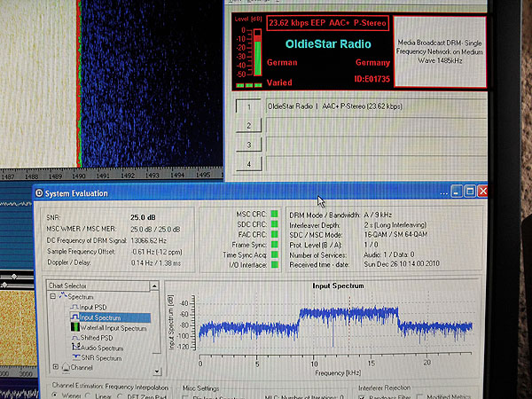Select service button 2
The image size is (532, 399).
(x=248, y=126)
